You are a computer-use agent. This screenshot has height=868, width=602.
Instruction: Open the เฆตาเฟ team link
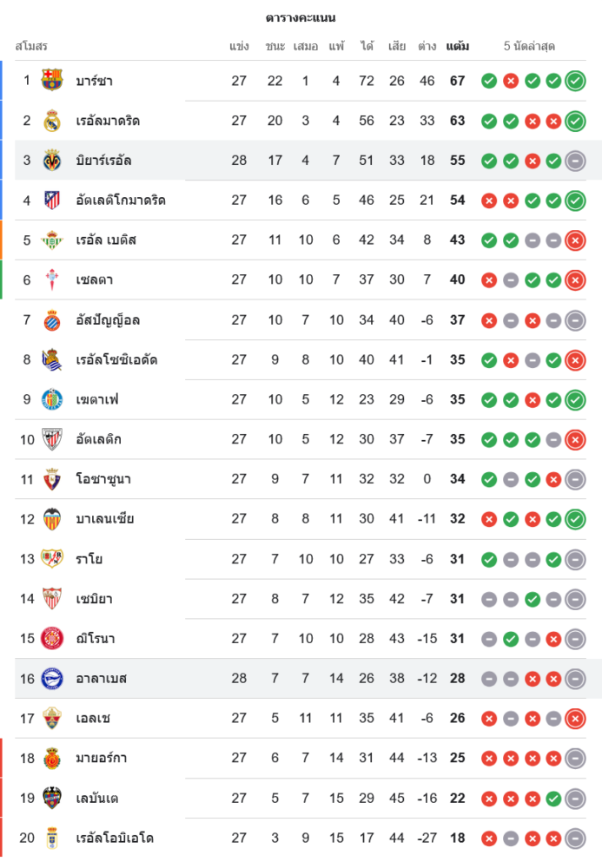tap(96, 400)
